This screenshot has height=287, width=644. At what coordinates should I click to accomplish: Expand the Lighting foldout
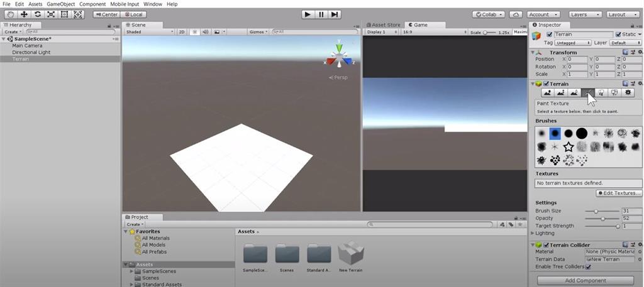click(x=533, y=233)
